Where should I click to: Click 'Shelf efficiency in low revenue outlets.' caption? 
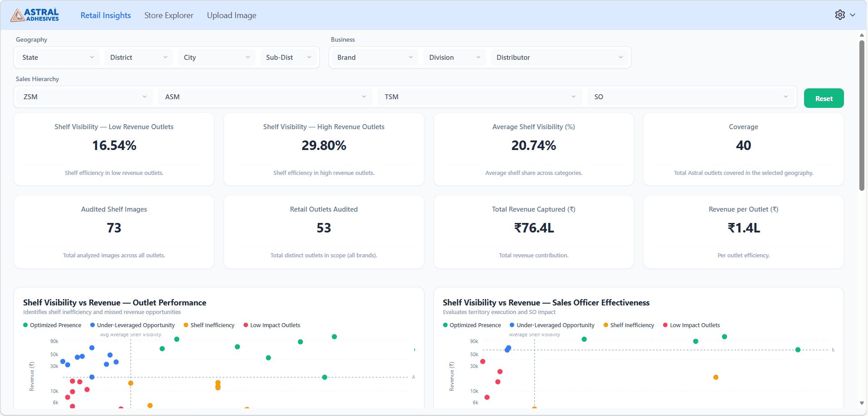(x=114, y=173)
